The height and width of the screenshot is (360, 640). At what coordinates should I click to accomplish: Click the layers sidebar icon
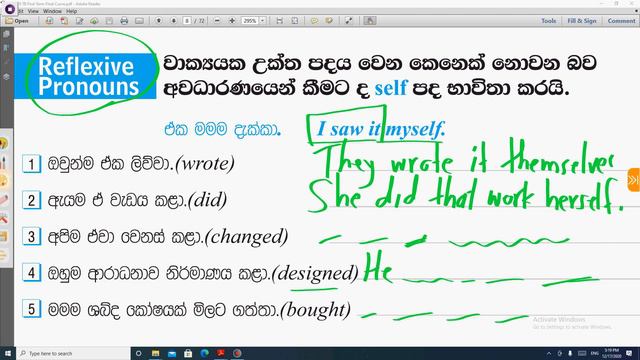point(6,76)
